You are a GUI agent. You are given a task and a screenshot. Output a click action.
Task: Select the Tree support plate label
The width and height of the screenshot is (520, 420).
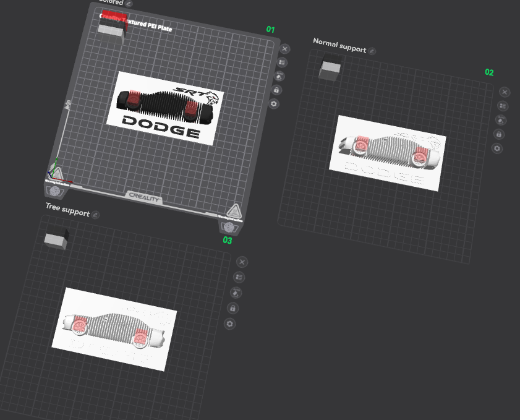(x=67, y=210)
